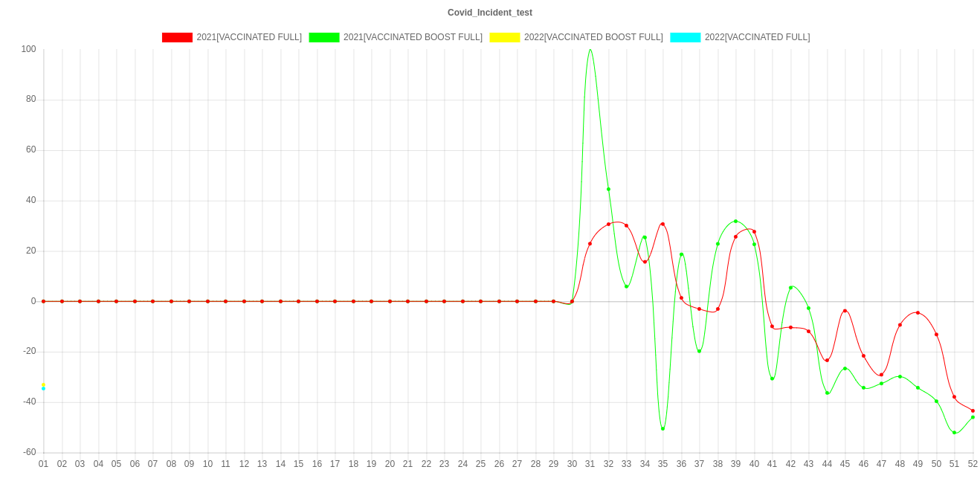This screenshot has width=980, height=490.
Task: Click the red 2021 VACCINATED FULL legend swatch
Action: [x=176, y=37]
